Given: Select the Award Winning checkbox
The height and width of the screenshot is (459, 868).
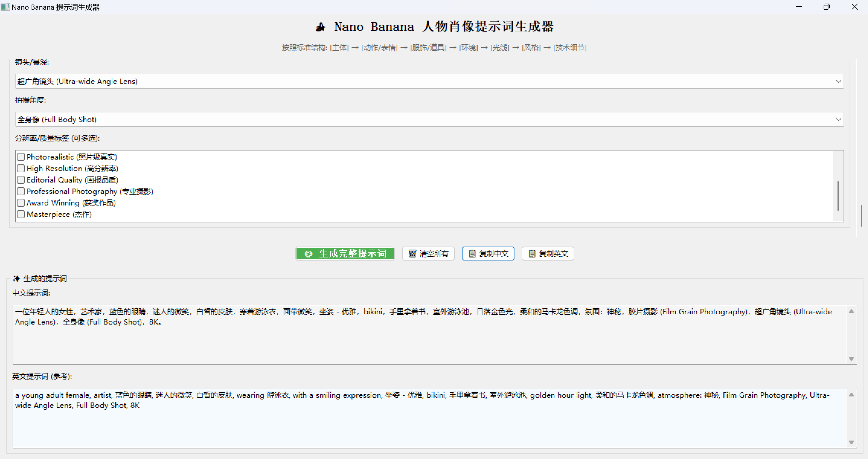Looking at the screenshot, I should 21,203.
